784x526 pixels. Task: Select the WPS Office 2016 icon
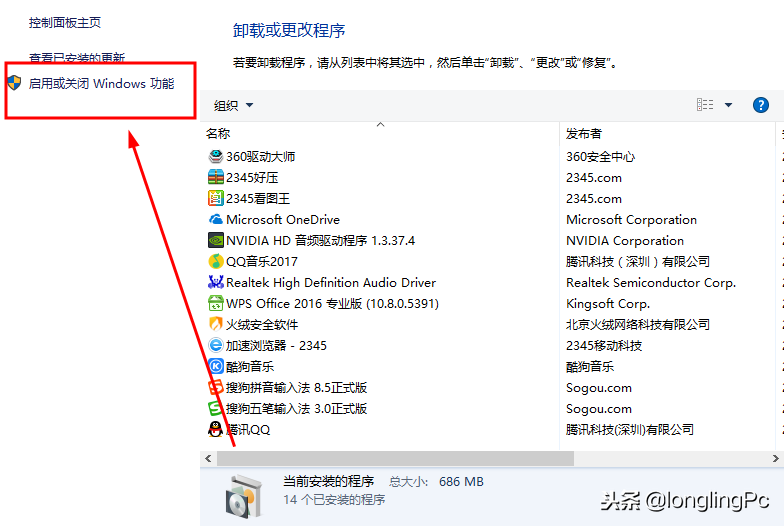215,303
